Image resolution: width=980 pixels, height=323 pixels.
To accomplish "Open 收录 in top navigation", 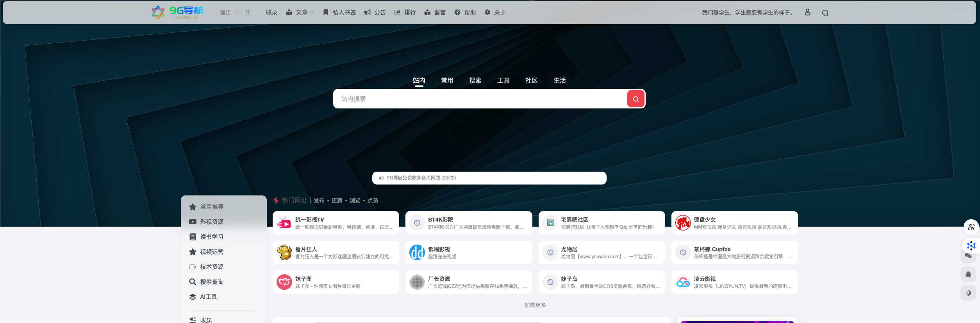I will pos(272,12).
